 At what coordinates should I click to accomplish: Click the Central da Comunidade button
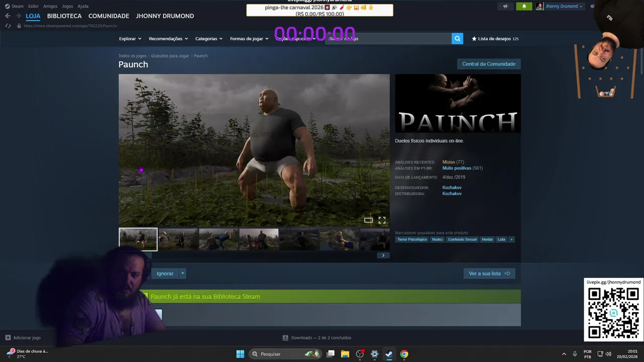(489, 64)
